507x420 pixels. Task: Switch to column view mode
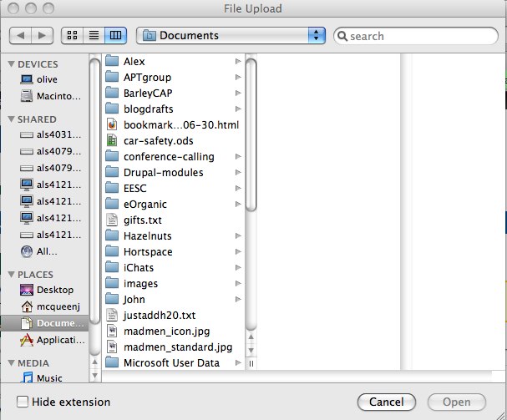(x=115, y=35)
